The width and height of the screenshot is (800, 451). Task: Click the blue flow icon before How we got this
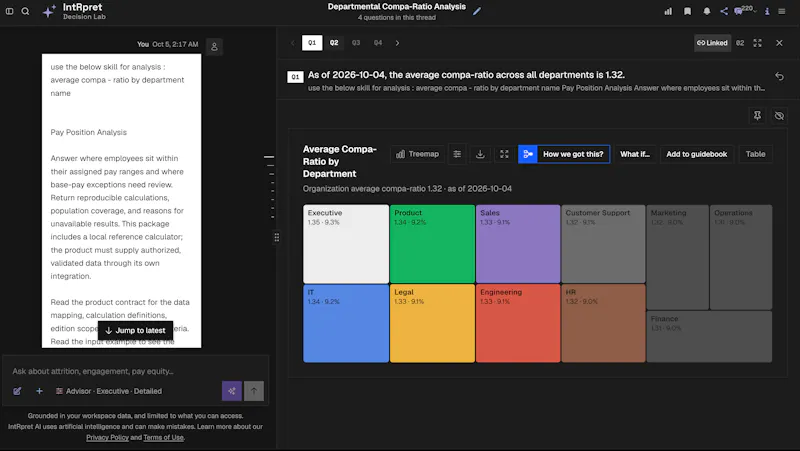[x=528, y=154]
